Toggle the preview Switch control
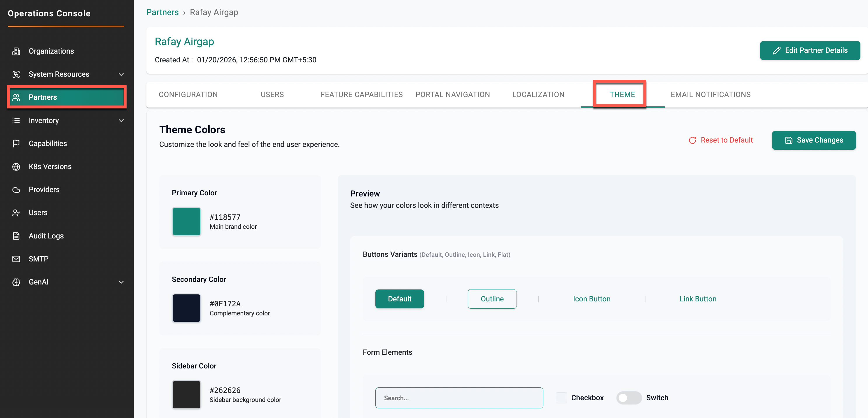 tap(629, 398)
